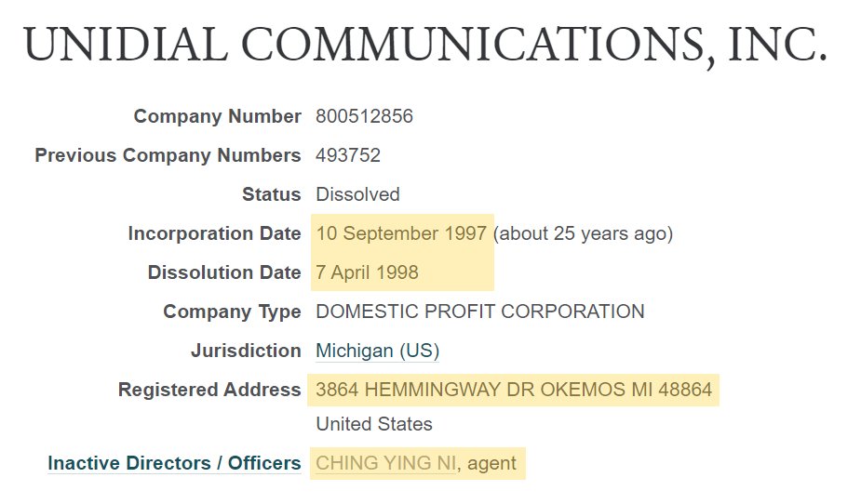
Task: Click the Dissolved status value
Action: (357, 194)
